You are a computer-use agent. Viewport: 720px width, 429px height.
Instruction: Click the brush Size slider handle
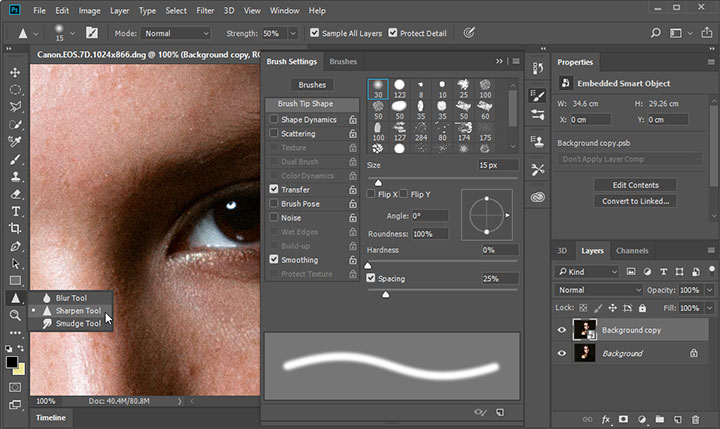tap(378, 182)
